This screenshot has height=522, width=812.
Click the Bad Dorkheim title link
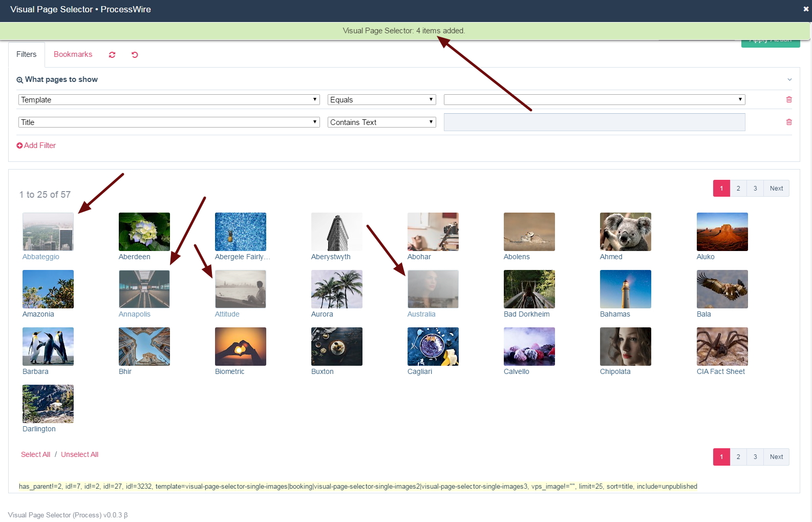pyautogui.click(x=527, y=314)
